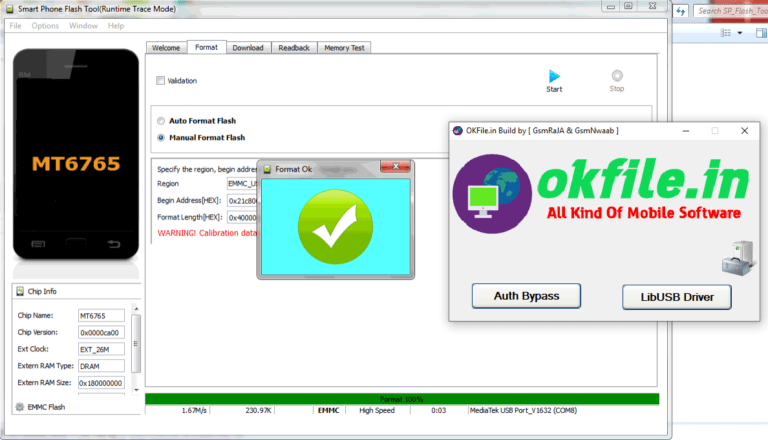Screen dimensions: 768x440
Task: Select Auto Format Flash radio option
Action: [161, 121]
